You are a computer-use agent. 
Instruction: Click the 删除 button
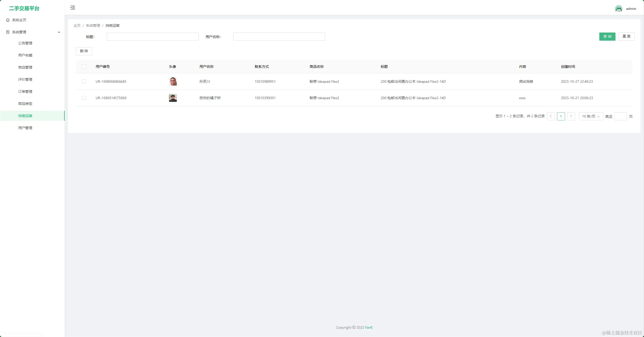84,51
